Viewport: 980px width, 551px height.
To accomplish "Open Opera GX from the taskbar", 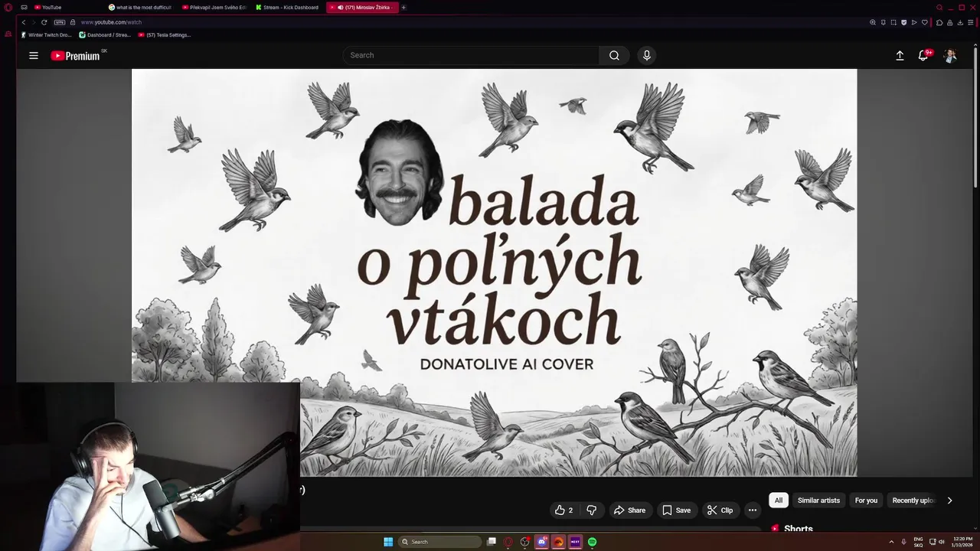I will pos(508,542).
